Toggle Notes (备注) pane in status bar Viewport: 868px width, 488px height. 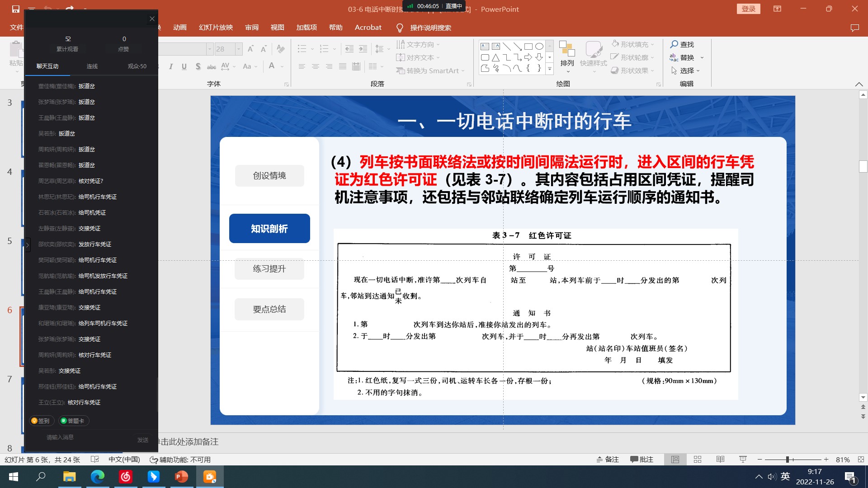pyautogui.click(x=608, y=460)
